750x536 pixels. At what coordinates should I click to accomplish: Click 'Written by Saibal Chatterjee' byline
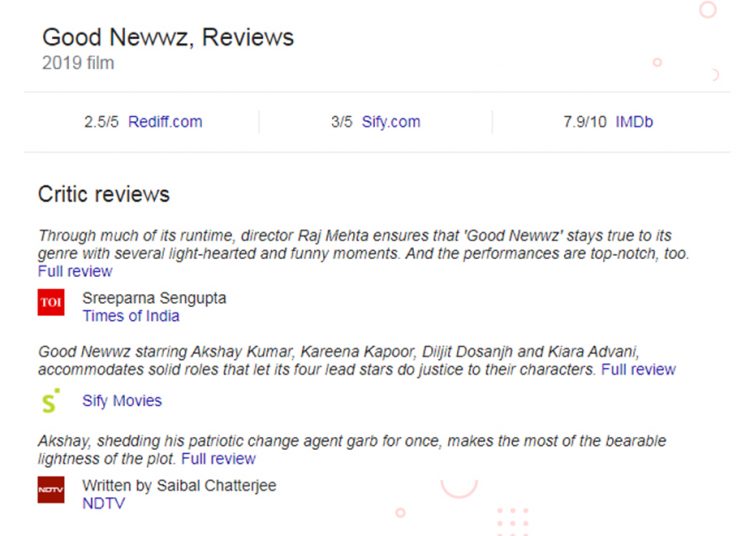coord(179,485)
